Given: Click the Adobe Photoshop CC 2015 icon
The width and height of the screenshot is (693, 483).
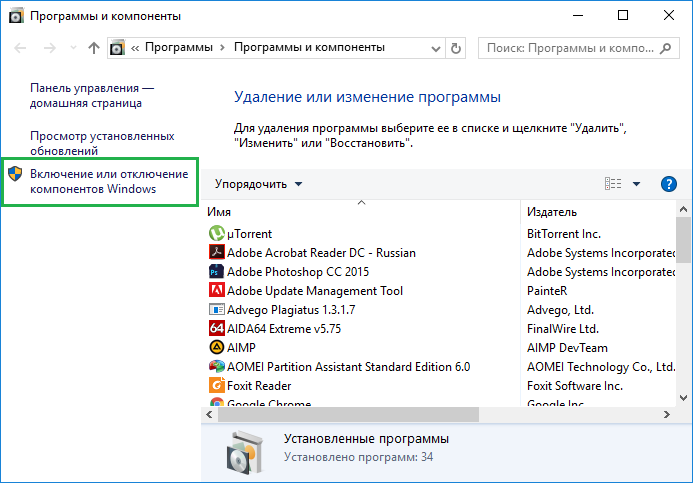Looking at the screenshot, I should click(x=216, y=271).
